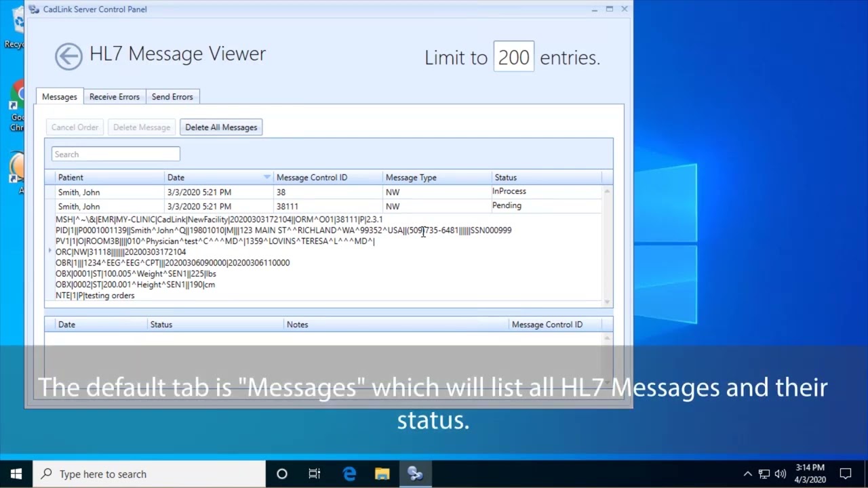This screenshot has height=488, width=868.
Task: Click the OBR segment line for EEG
Action: (172, 263)
